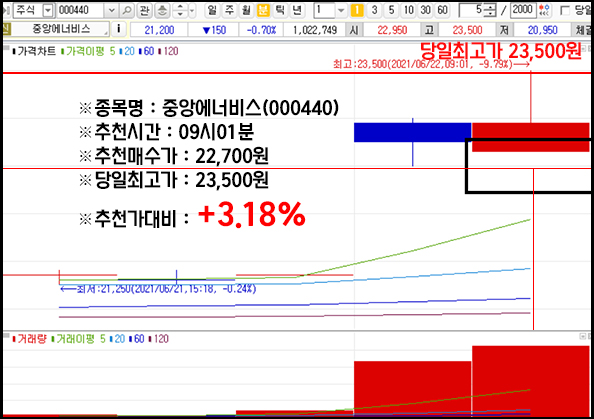Click the up-down arrows stepper icon
Viewport: 594px width, 419px height.
(180, 10)
